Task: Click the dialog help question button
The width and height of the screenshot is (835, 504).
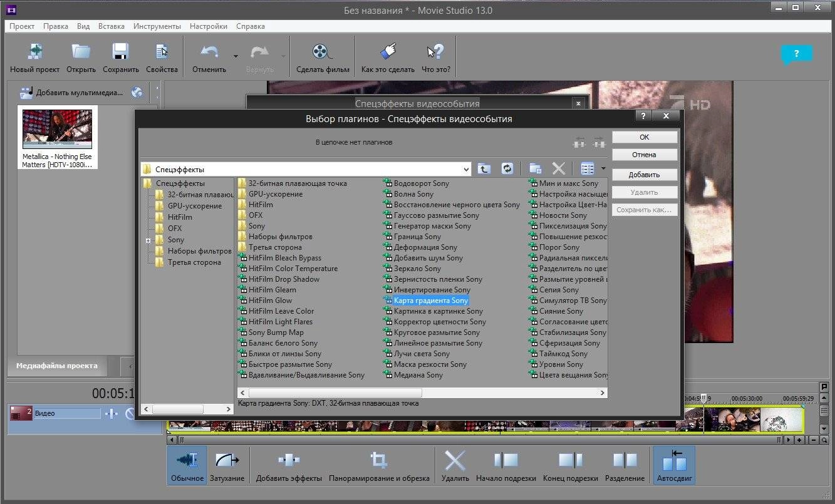Action: point(642,116)
